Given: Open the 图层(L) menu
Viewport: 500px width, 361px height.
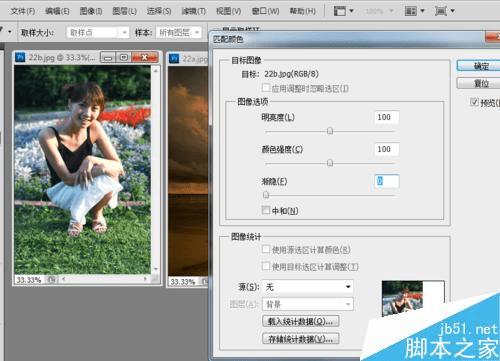Looking at the screenshot, I should pyautogui.click(x=124, y=11).
